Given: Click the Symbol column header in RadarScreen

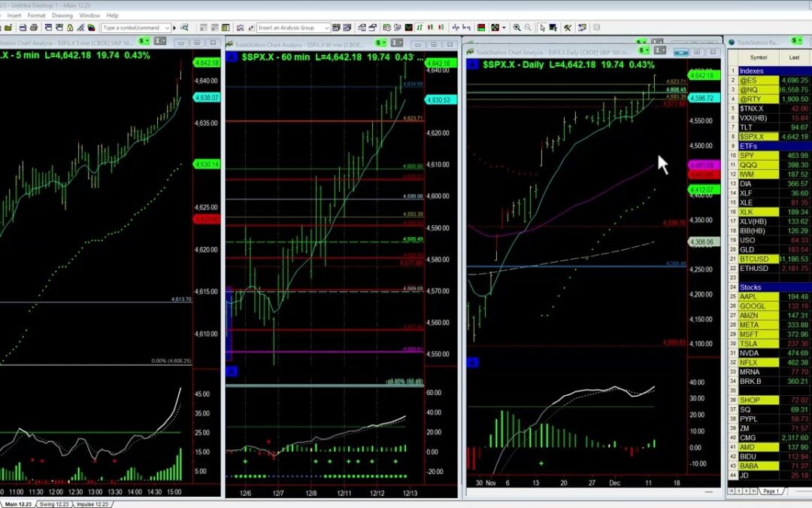Looking at the screenshot, I should [x=759, y=57].
